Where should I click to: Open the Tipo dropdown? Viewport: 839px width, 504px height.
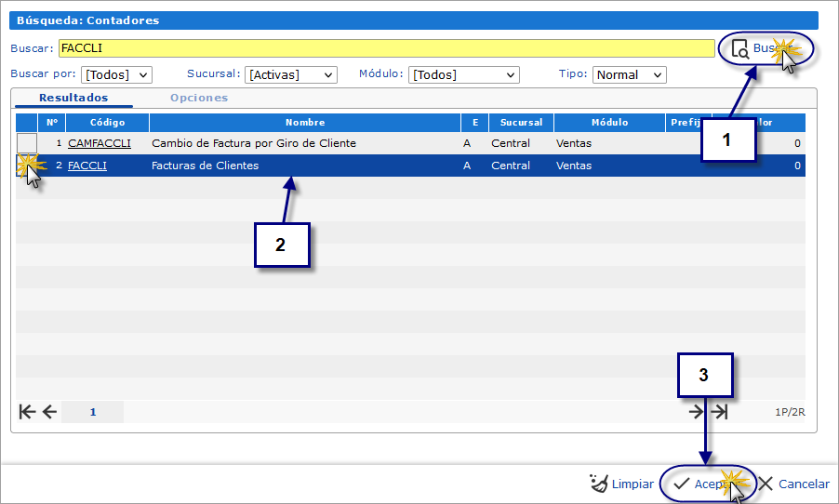pos(629,75)
